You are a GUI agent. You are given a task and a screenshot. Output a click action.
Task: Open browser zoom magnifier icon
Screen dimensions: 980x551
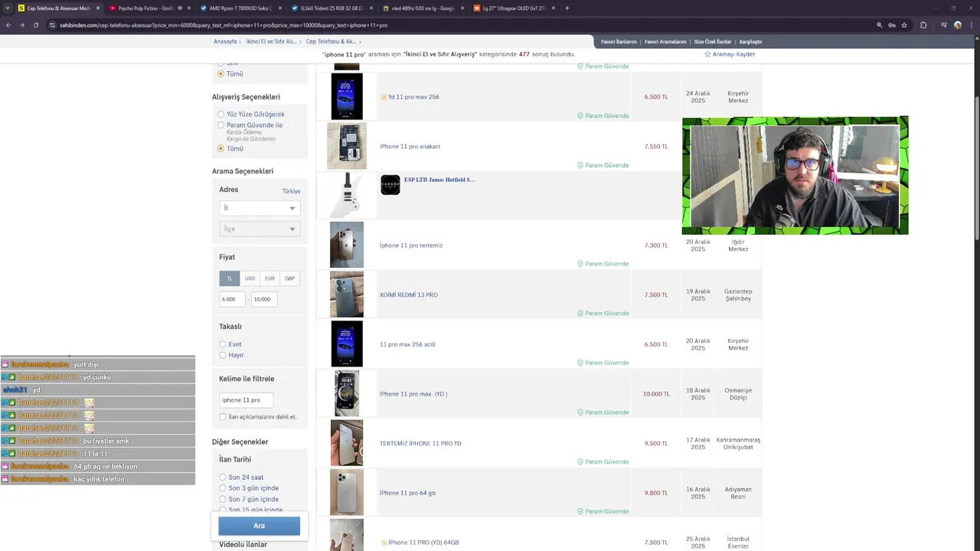click(x=879, y=24)
